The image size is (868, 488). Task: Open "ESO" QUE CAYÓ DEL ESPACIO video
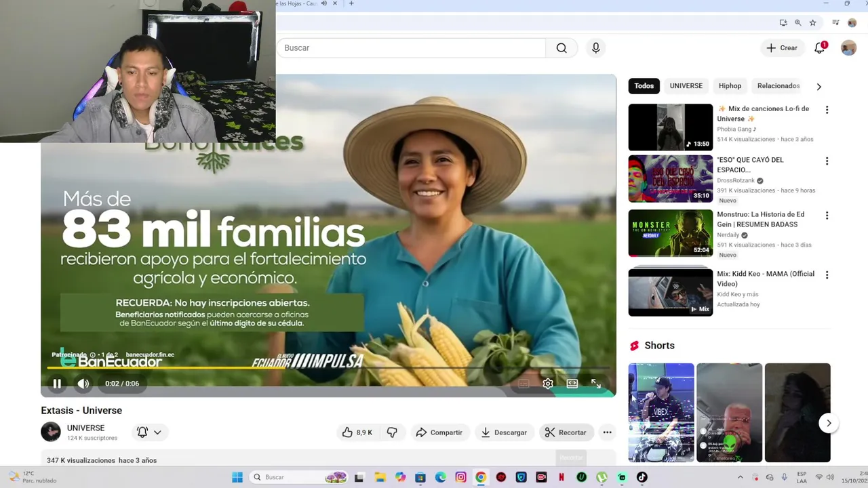point(671,179)
